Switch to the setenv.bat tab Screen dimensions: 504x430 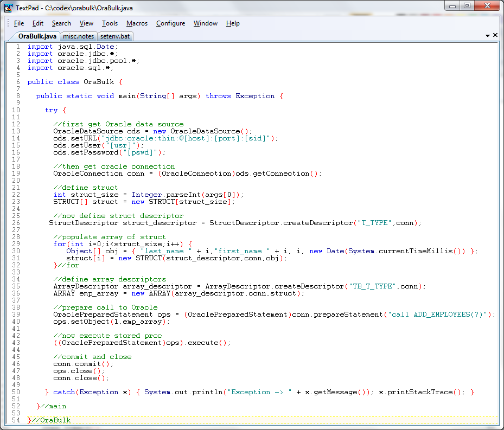pyautogui.click(x=115, y=36)
